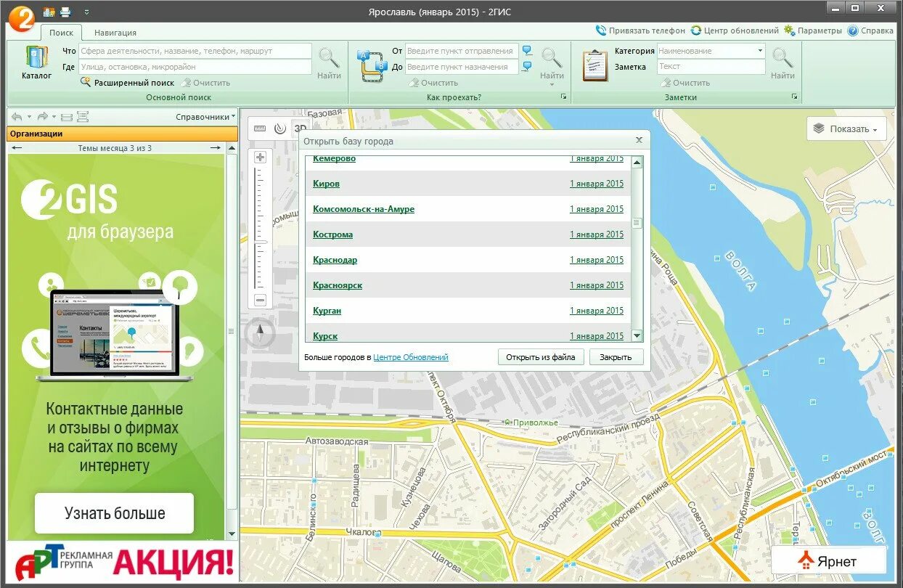Image resolution: width=903 pixels, height=588 pixels.
Task: Open the Кострома city base
Action: click(332, 234)
